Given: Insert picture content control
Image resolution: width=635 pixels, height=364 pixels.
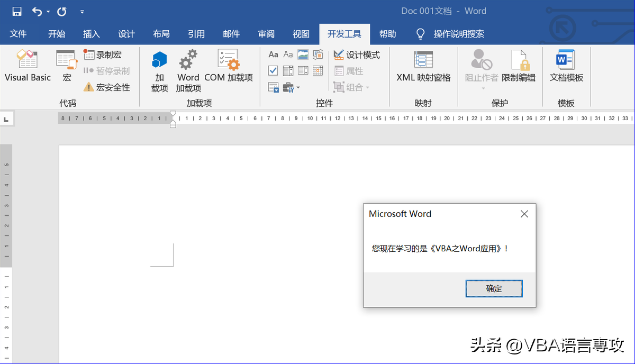Looking at the screenshot, I should click(x=303, y=54).
